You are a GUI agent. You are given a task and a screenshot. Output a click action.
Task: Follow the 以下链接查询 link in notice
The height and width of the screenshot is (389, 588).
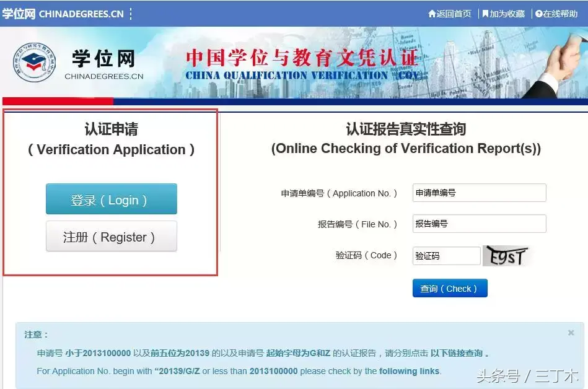pos(457,353)
